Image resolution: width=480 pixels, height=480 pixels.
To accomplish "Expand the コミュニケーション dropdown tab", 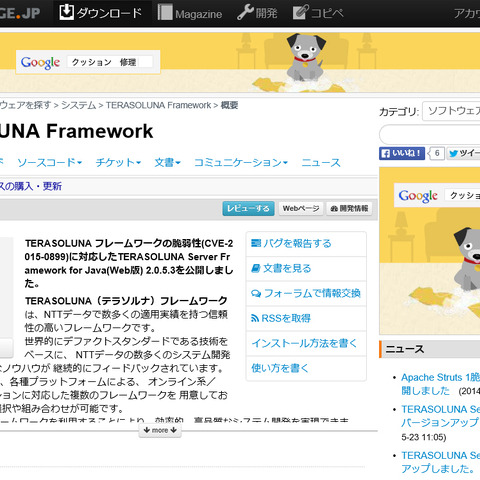I will point(241,162).
